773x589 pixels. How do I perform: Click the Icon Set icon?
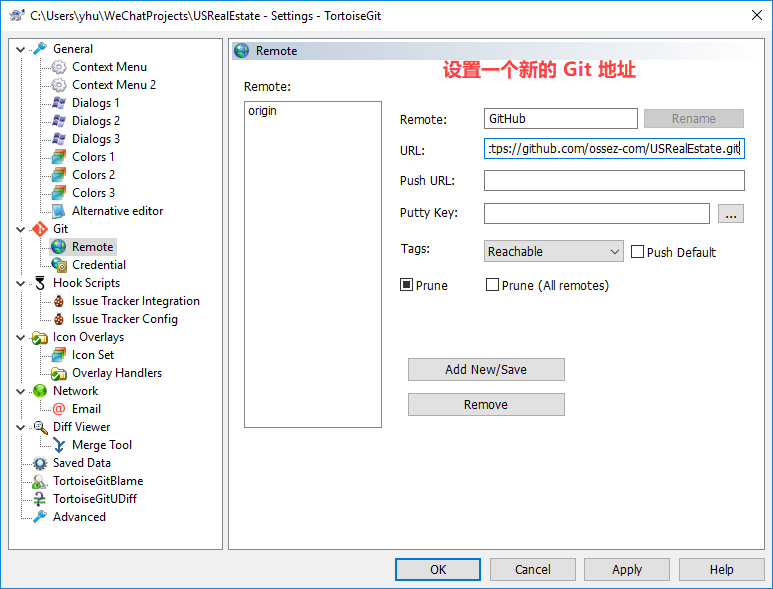[x=59, y=355]
